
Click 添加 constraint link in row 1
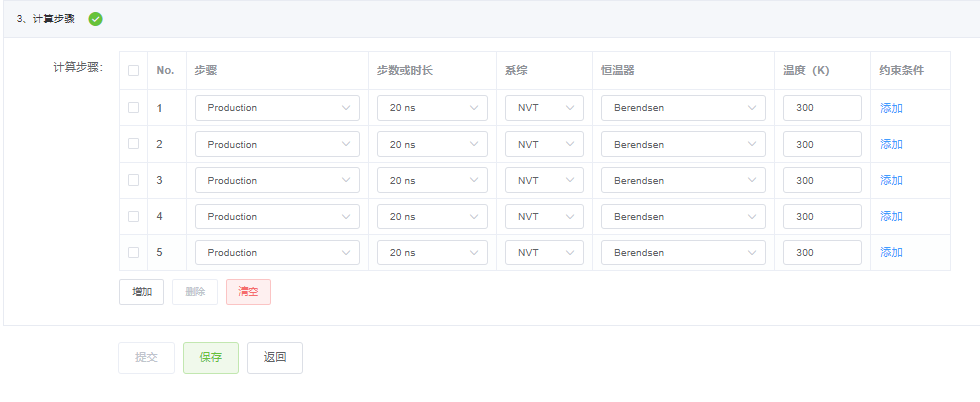click(x=891, y=108)
